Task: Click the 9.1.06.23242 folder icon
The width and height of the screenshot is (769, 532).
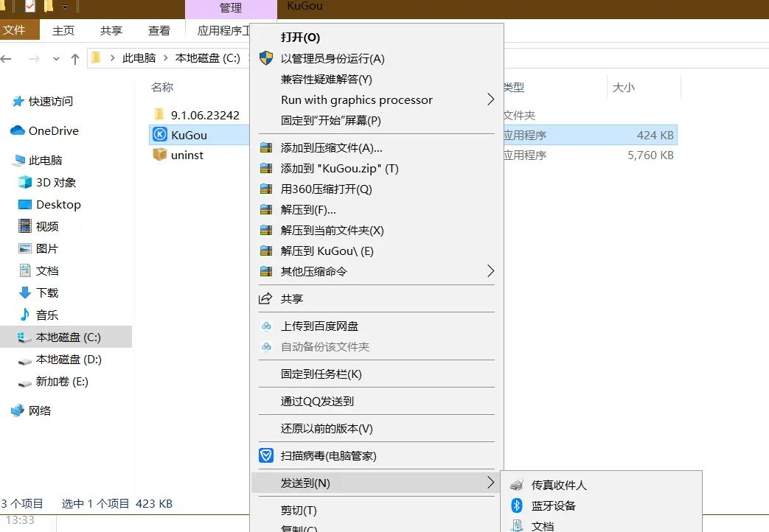Action: [159, 114]
